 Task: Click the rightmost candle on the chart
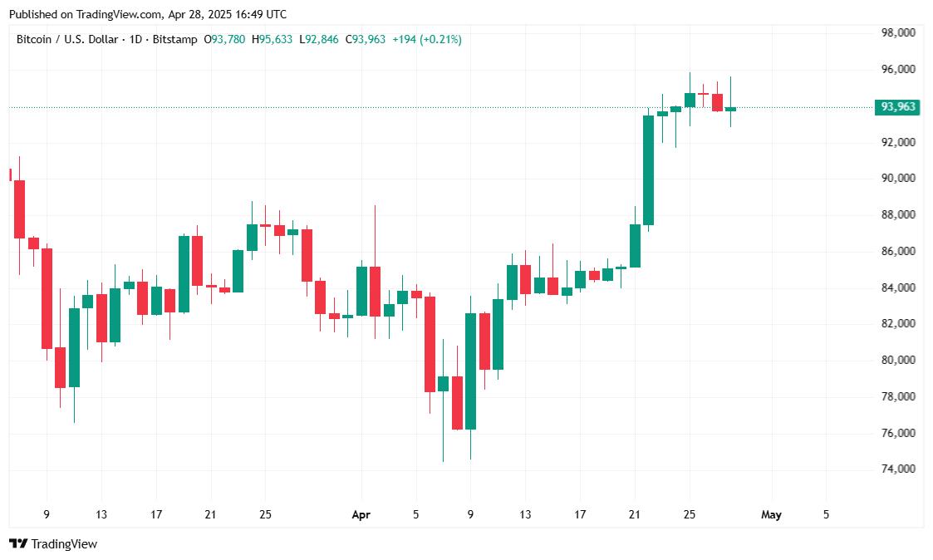click(x=730, y=109)
